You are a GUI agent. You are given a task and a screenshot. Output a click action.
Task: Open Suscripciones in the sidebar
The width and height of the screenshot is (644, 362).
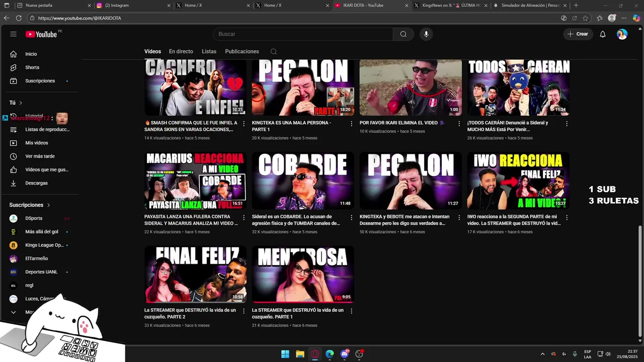(x=39, y=81)
